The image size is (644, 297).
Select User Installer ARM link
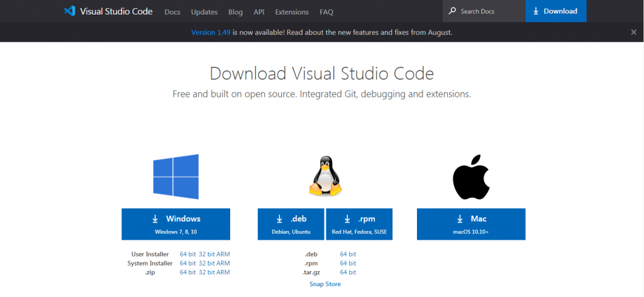(x=223, y=254)
